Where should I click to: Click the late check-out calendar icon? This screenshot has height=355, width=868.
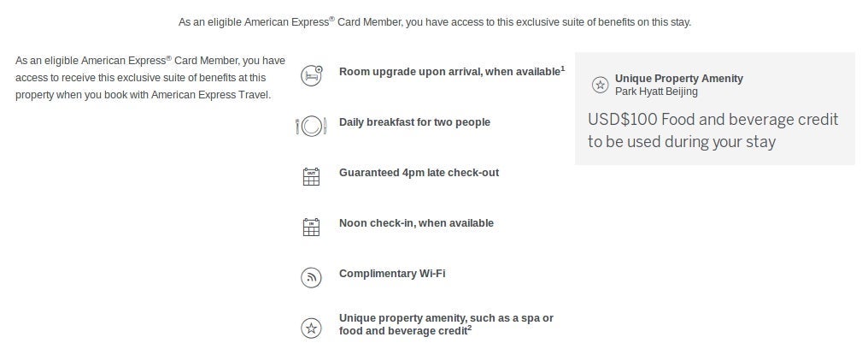click(311, 177)
